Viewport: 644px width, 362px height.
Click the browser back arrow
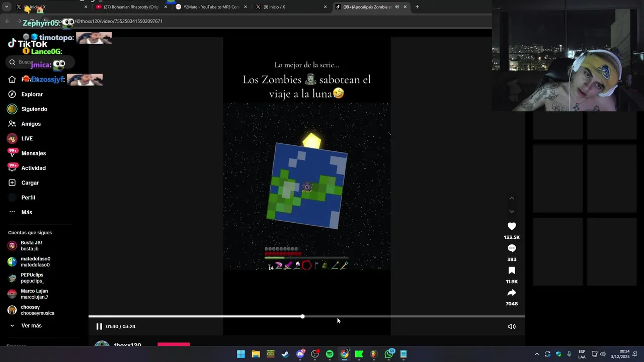coord(8,21)
